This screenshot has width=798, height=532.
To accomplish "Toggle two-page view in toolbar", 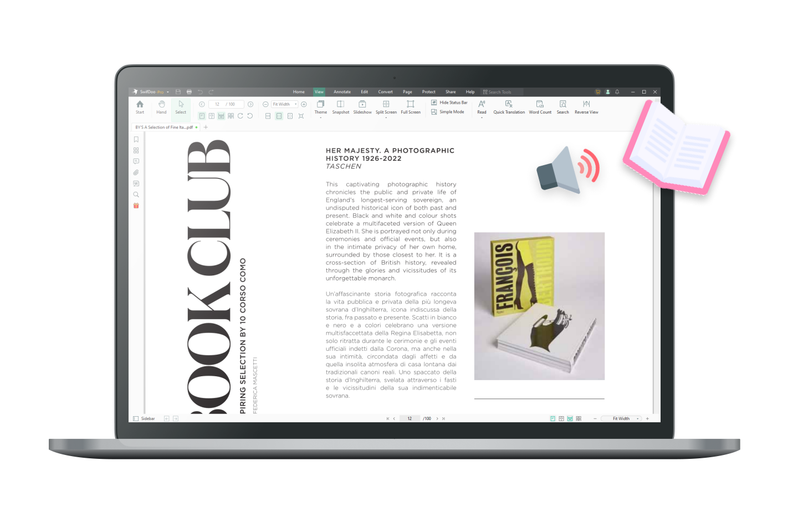I will pyautogui.click(x=211, y=116).
